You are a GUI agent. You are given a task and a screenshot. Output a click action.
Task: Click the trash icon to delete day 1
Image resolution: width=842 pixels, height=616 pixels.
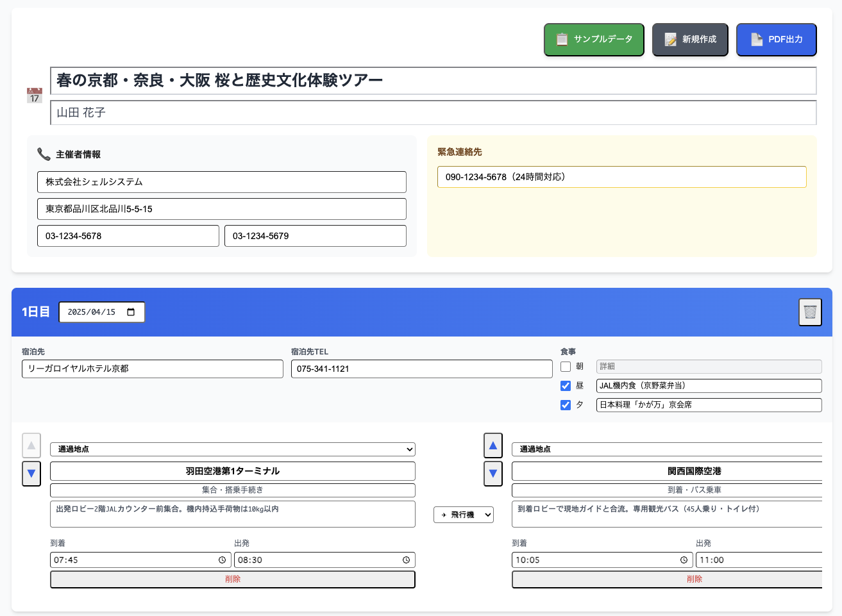[810, 312]
